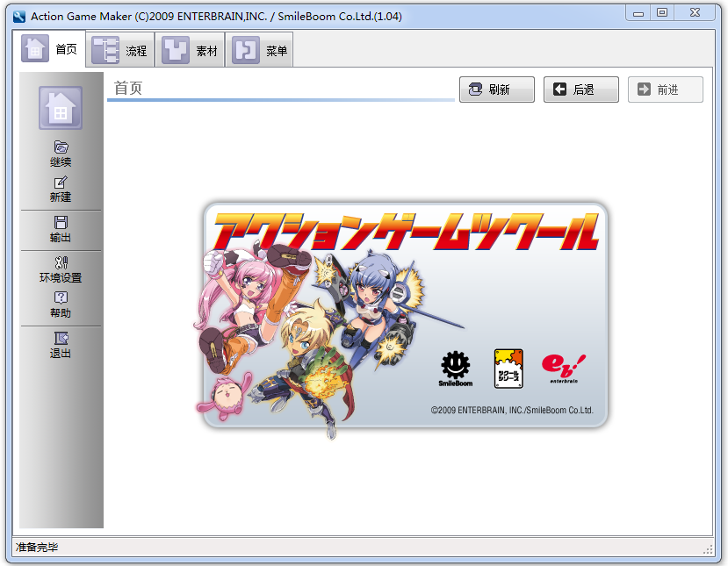The image size is (728, 566).
Task: Click the 帮助 (Help) question mark icon
Action: pyautogui.click(x=61, y=298)
